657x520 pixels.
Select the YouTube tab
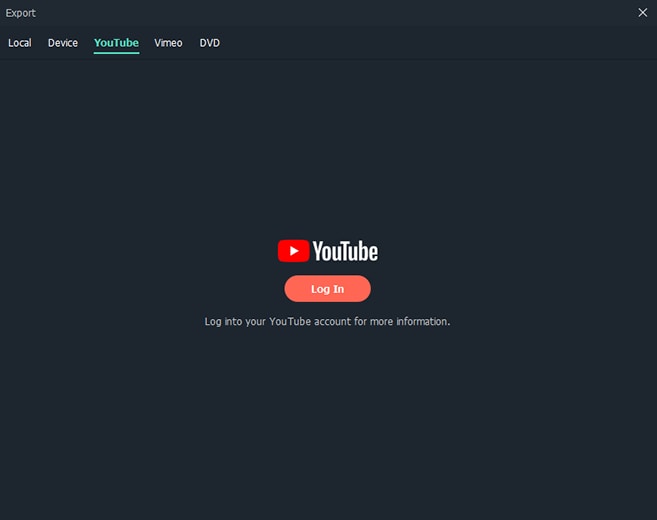pyautogui.click(x=116, y=43)
